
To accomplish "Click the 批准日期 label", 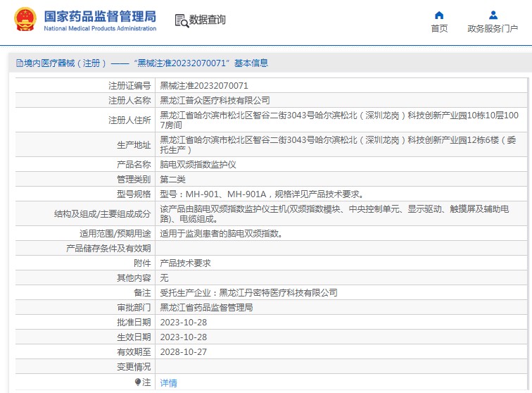I will [x=134, y=323].
